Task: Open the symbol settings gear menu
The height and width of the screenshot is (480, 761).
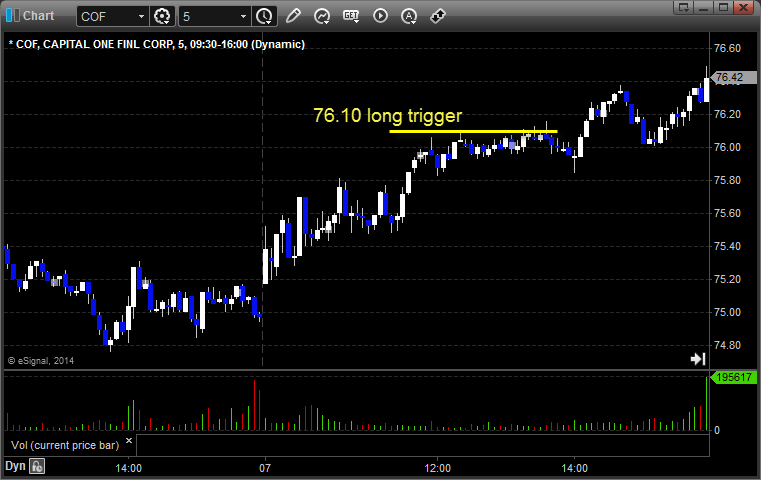Action: pos(162,16)
